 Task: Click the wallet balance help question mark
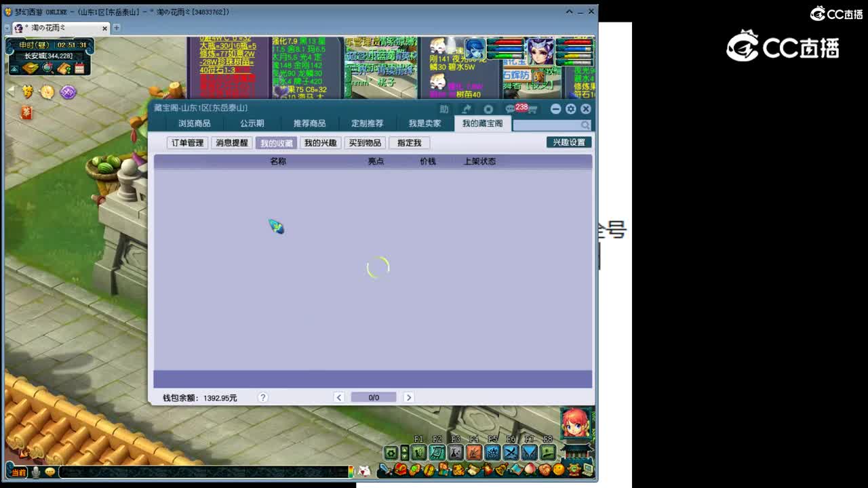coord(262,398)
